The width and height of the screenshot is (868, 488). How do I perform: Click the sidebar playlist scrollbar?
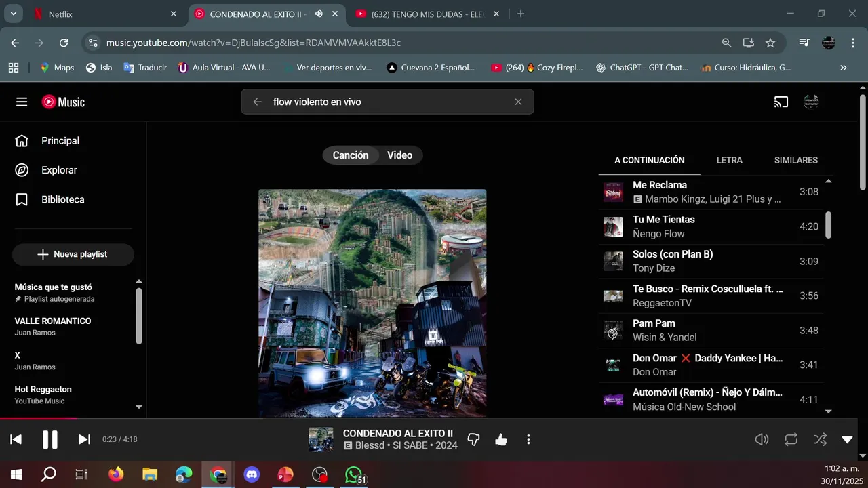[x=139, y=316]
